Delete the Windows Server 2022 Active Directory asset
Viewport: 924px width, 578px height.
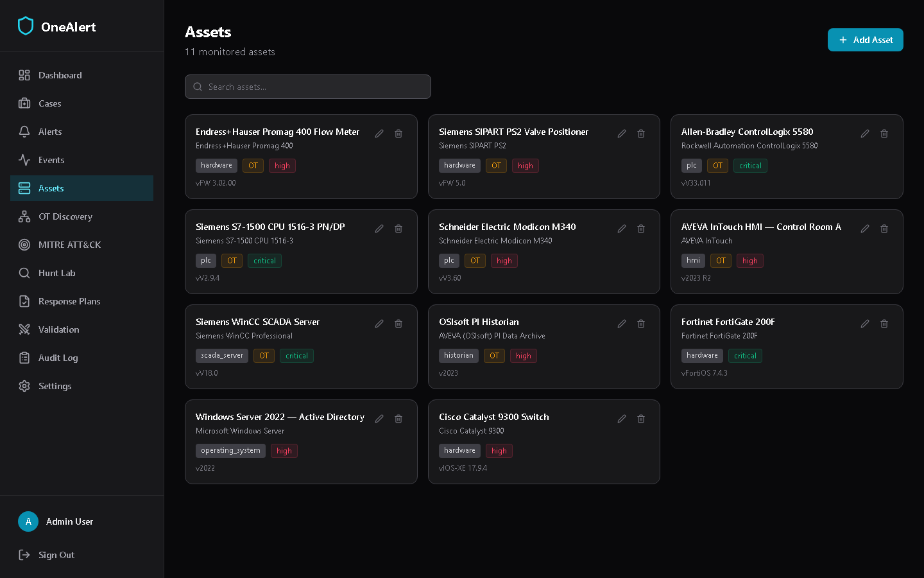(398, 419)
